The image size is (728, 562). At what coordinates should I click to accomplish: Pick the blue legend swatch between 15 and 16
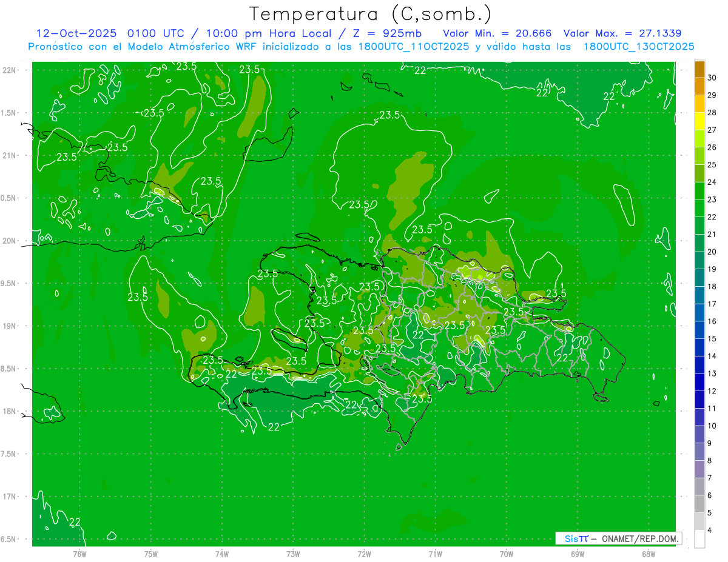tap(699, 330)
